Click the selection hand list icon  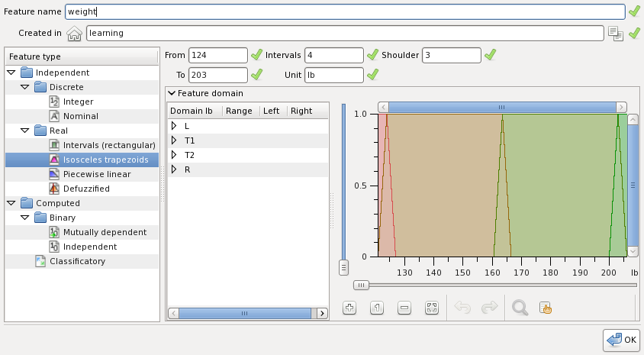pos(545,308)
